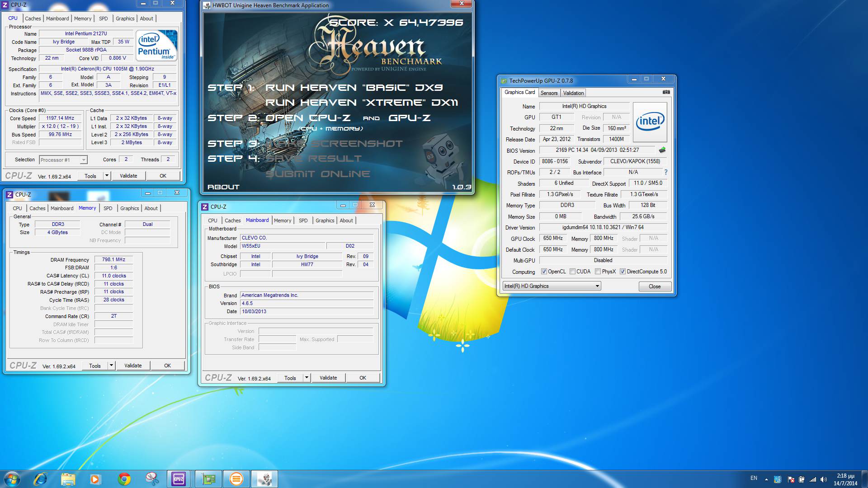Open Windows Explorer from the taskbar
Viewport: 868px width, 488px height.
click(x=68, y=479)
